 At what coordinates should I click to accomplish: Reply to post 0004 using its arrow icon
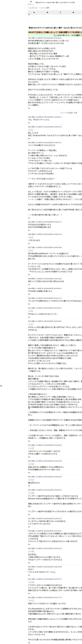(x=29, y=218)
